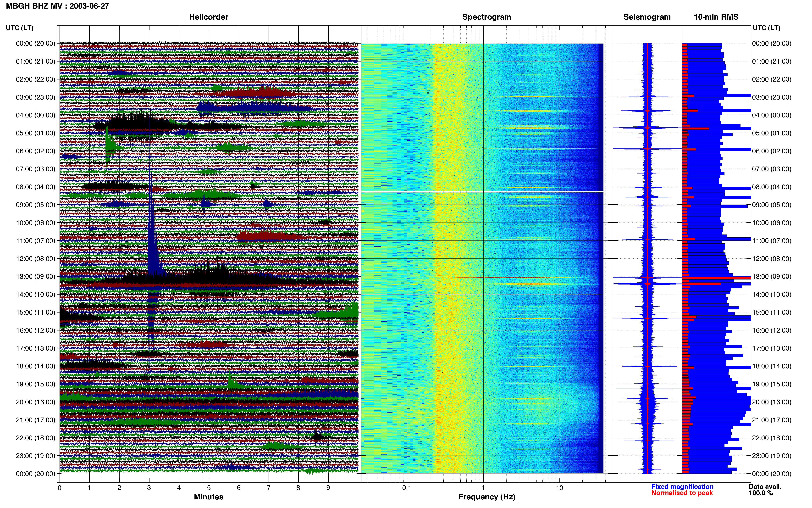Click the 'Normalised to peak' legend text
The height and width of the screenshot is (508, 812).
[682, 493]
